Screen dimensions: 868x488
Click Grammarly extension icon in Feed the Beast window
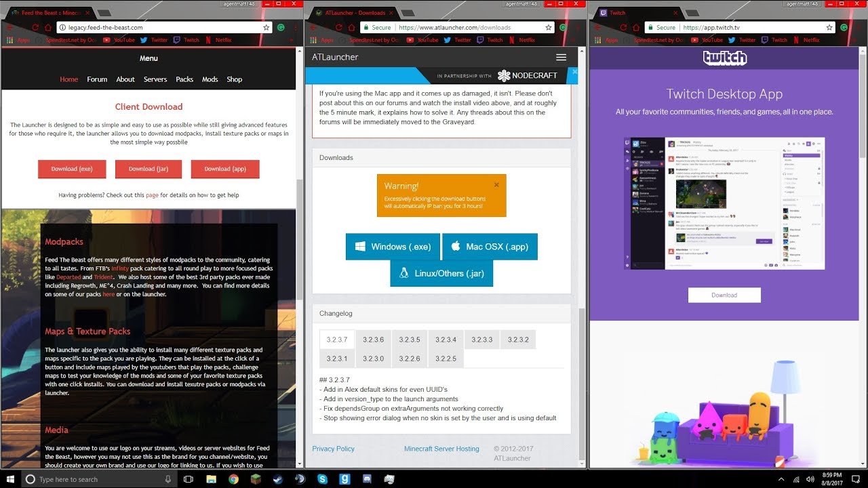(281, 27)
